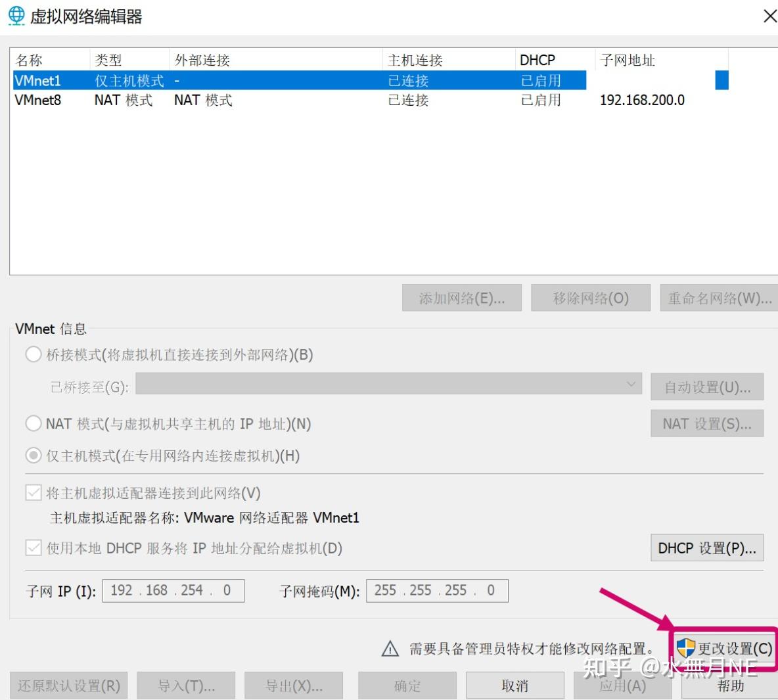Click the warning triangle next to admin notice
Image resolution: width=778 pixels, height=700 pixels.
[390, 647]
